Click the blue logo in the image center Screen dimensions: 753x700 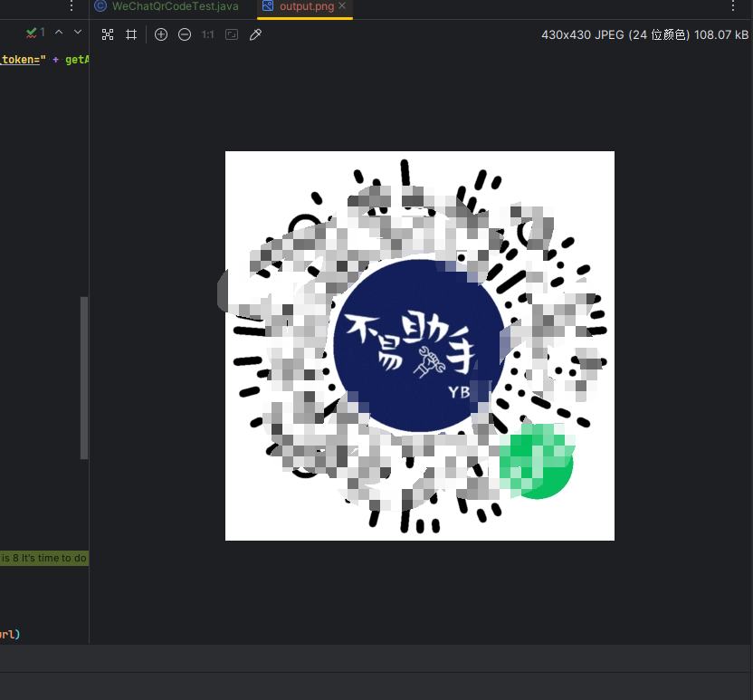click(419, 347)
